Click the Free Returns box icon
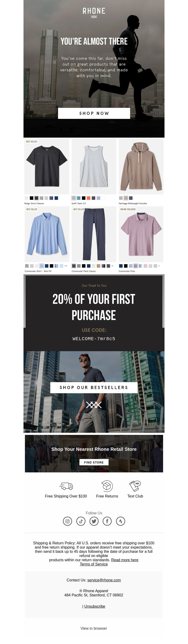Image resolution: width=188 pixels, height=644 pixels. pyautogui.click(x=107, y=486)
